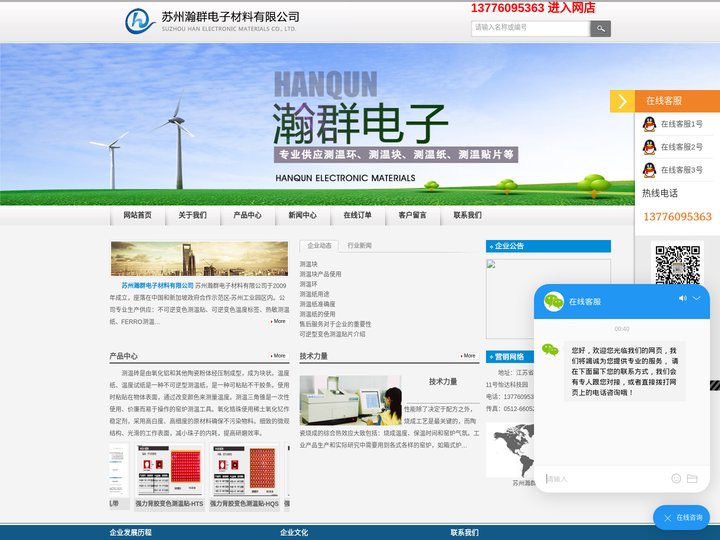Screen dimensions: 720x540
Task: Click the 营销网络 section header
Action: tap(510, 357)
